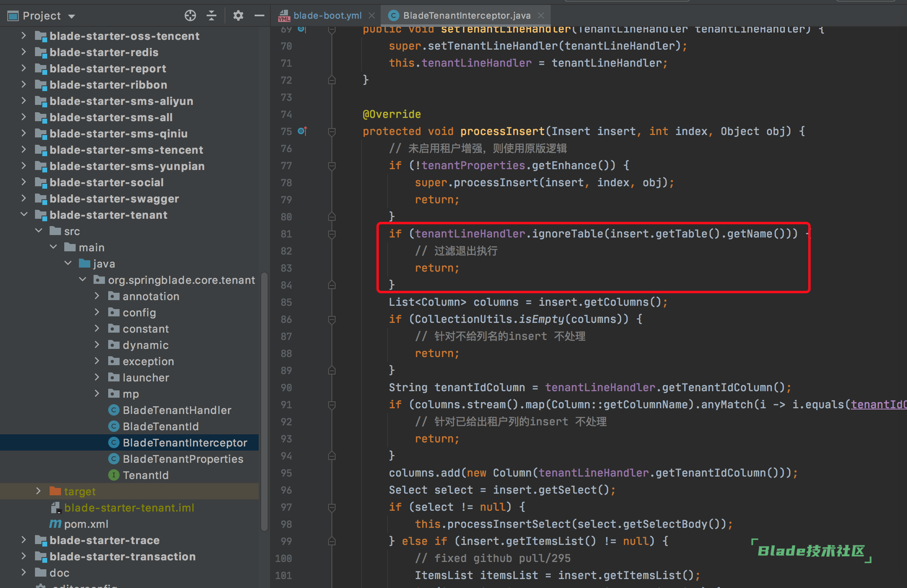This screenshot has width=907, height=588.
Task: Collapse org.springblade.core.tenant package
Action: click(x=83, y=279)
